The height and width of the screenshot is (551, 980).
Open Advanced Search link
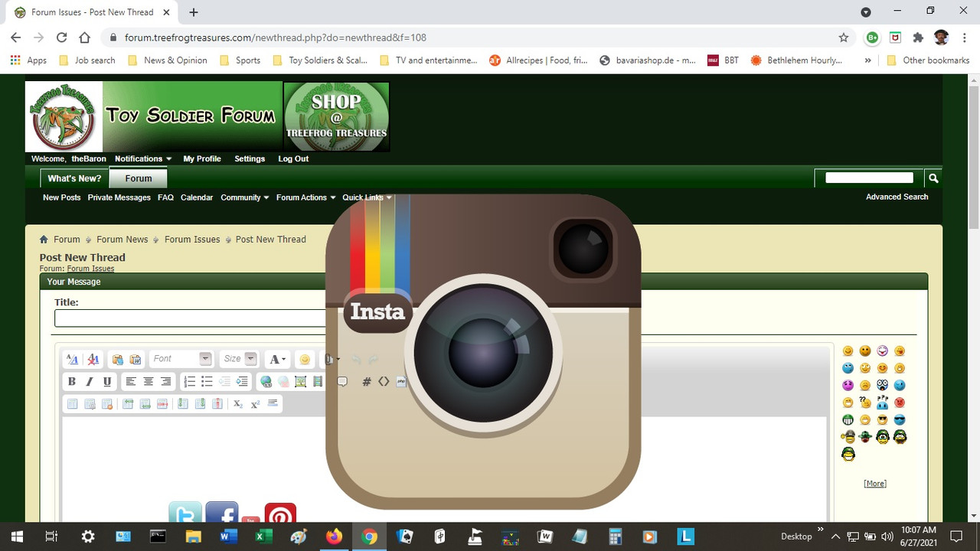tap(897, 197)
